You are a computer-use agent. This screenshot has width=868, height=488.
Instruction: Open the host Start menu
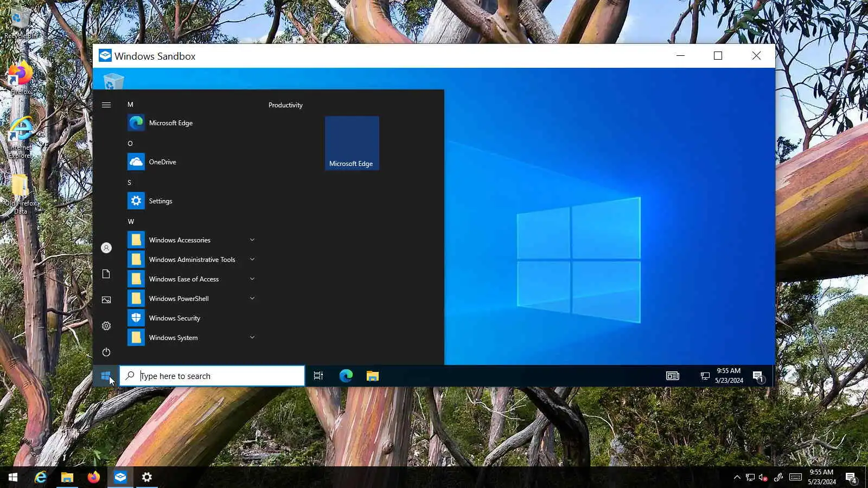(13, 477)
